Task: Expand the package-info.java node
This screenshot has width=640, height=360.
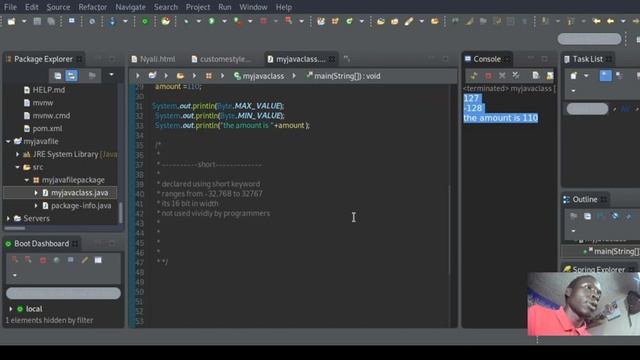Action: [x=36, y=206]
